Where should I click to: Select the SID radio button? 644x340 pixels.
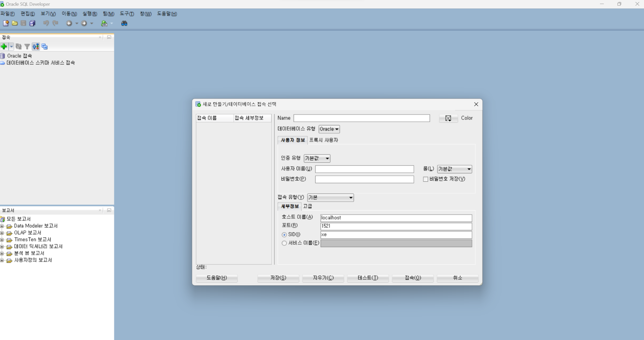coord(284,235)
